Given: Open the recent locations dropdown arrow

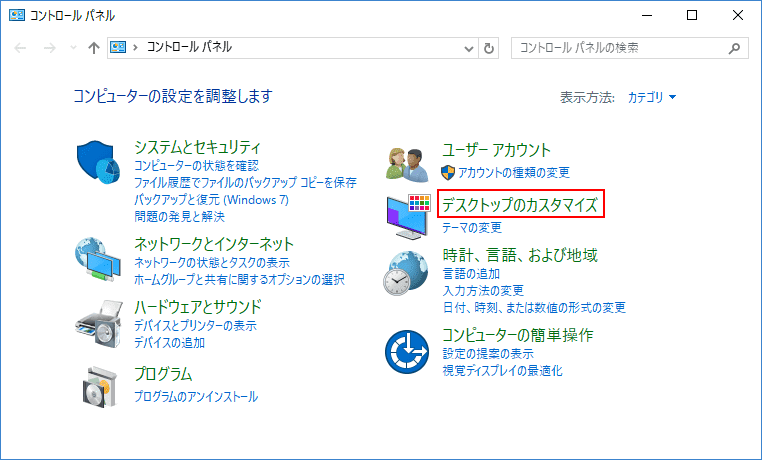Looking at the screenshot, I should pos(73,48).
